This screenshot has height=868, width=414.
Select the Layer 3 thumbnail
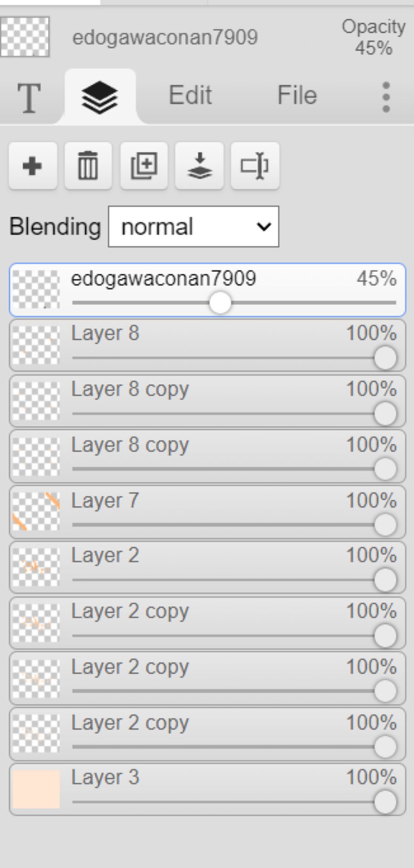tap(36, 789)
